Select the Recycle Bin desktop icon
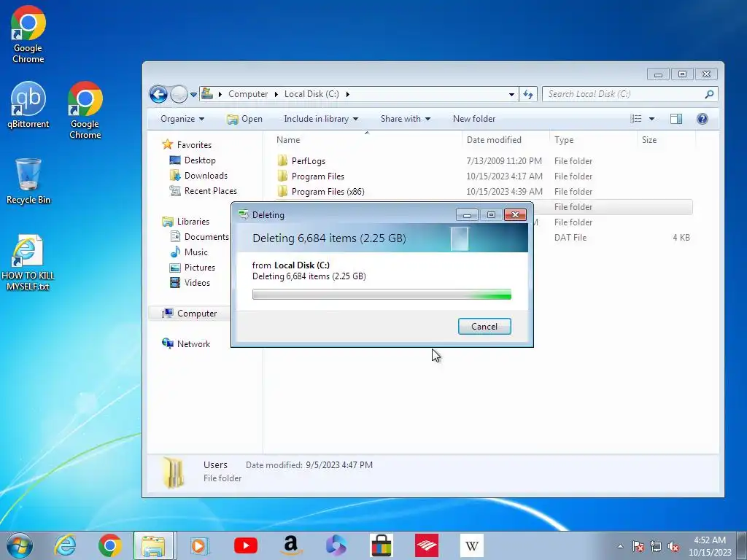747x560 pixels. [x=28, y=182]
